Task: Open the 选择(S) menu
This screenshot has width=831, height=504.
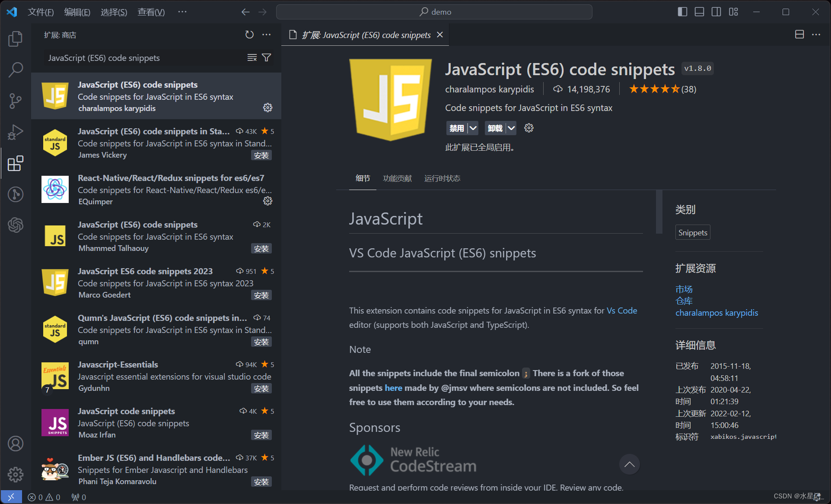Action: click(x=114, y=12)
